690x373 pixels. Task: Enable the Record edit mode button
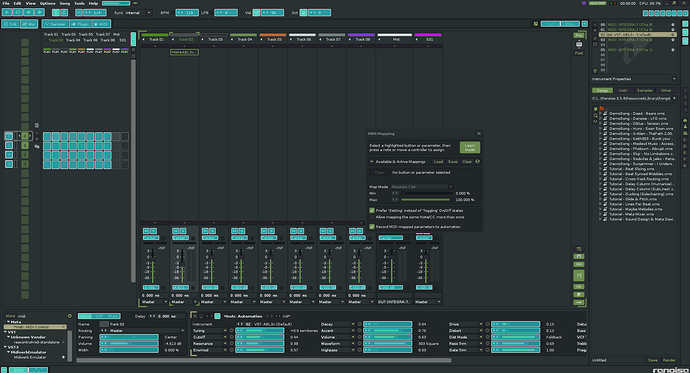[x=39, y=12]
